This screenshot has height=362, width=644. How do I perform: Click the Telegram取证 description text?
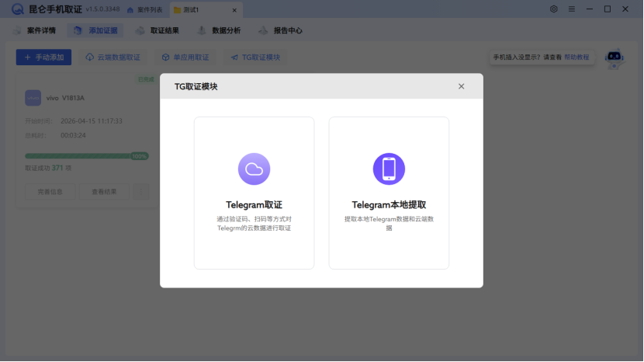click(x=254, y=224)
